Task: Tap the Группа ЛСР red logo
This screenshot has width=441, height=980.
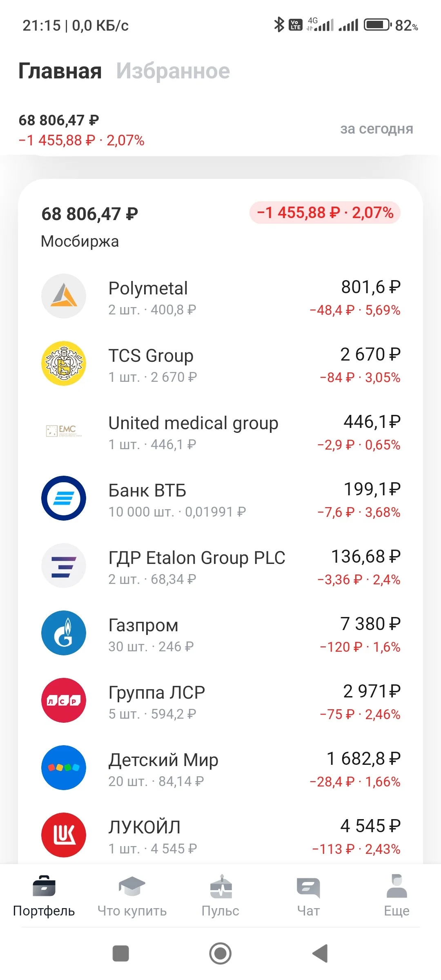Action: pyautogui.click(x=64, y=700)
